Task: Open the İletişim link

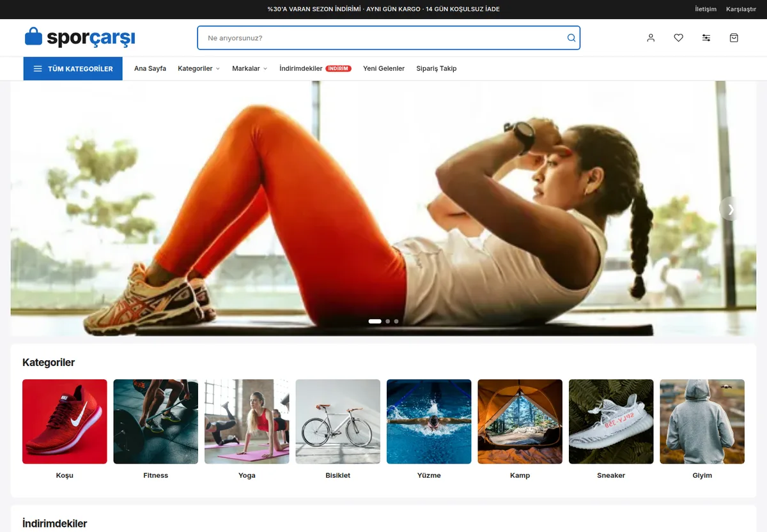Action: pos(706,10)
